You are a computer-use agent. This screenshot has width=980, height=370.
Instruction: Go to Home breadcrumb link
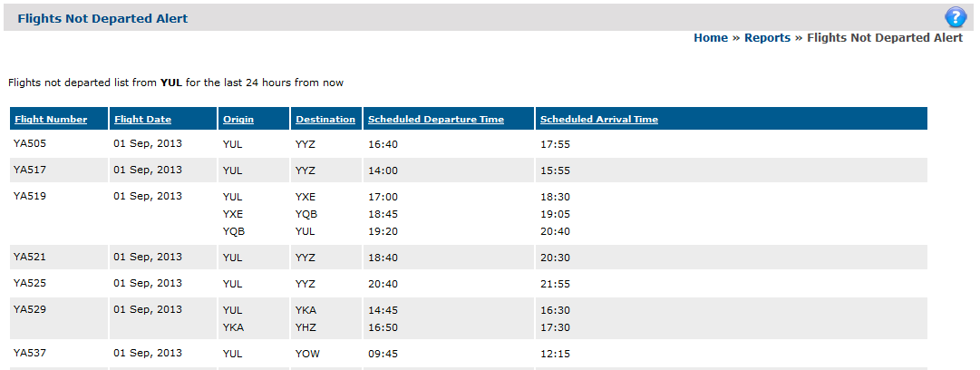(x=711, y=38)
